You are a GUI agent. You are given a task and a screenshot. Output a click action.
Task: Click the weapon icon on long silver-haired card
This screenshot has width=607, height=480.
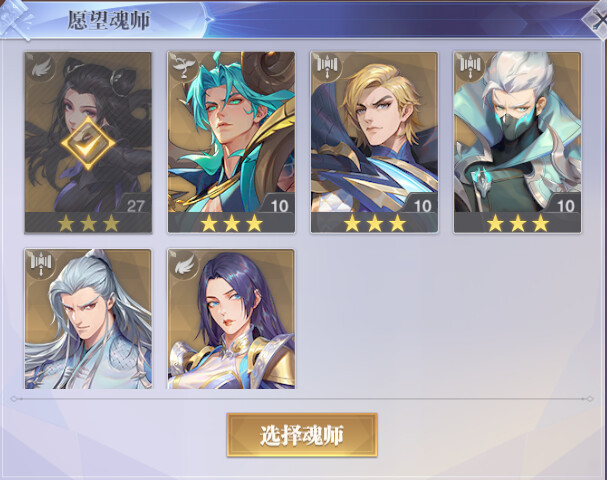coord(41,264)
